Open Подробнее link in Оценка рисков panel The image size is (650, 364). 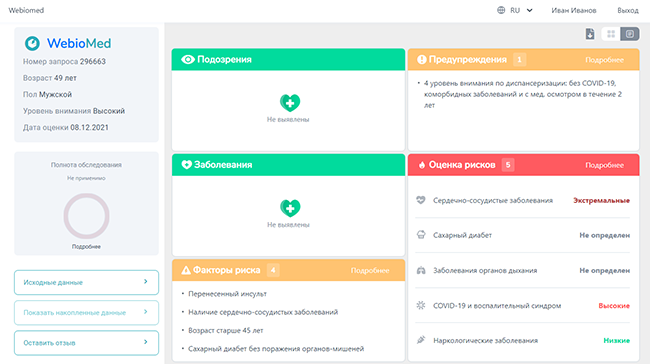(604, 165)
